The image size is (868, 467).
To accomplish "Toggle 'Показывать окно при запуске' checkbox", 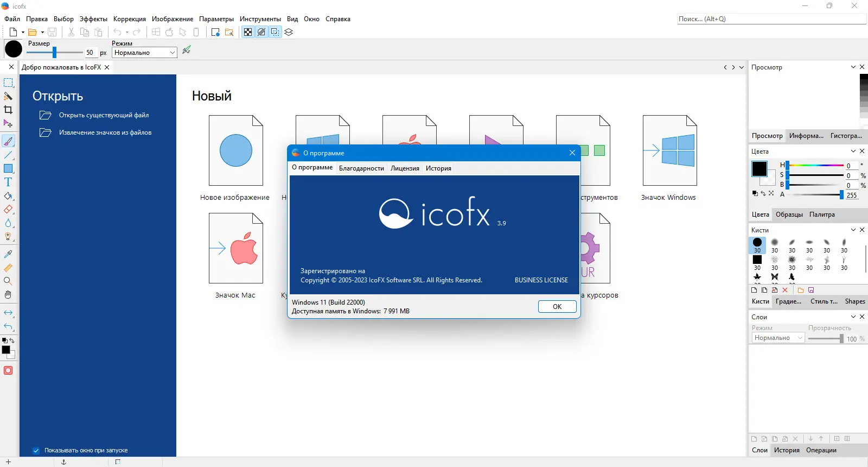I will click(x=36, y=450).
